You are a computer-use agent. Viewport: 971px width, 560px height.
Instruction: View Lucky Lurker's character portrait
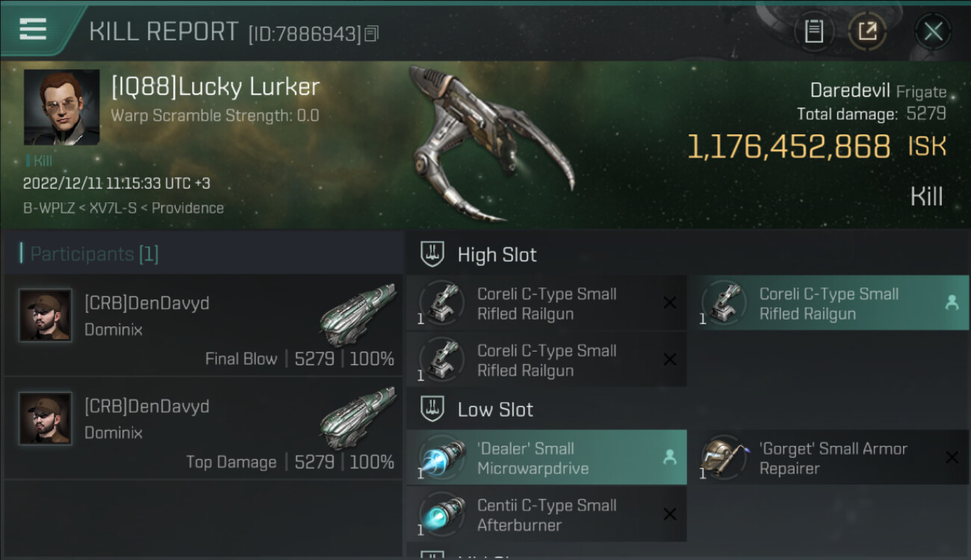coord(61,107)
